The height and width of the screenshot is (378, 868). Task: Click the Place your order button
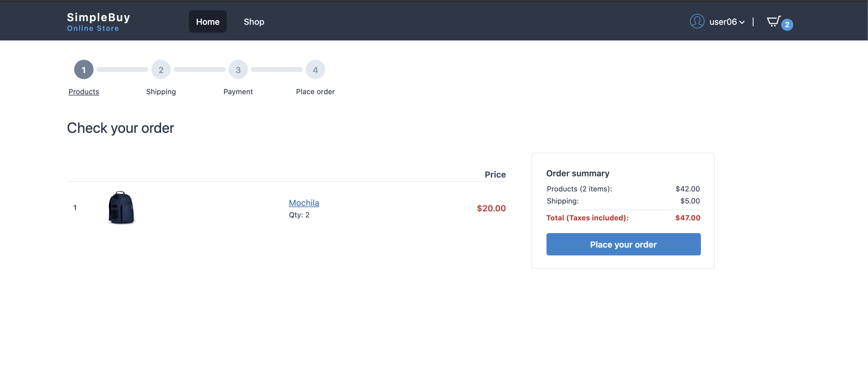pyautogui.click(x=623, y=244)
